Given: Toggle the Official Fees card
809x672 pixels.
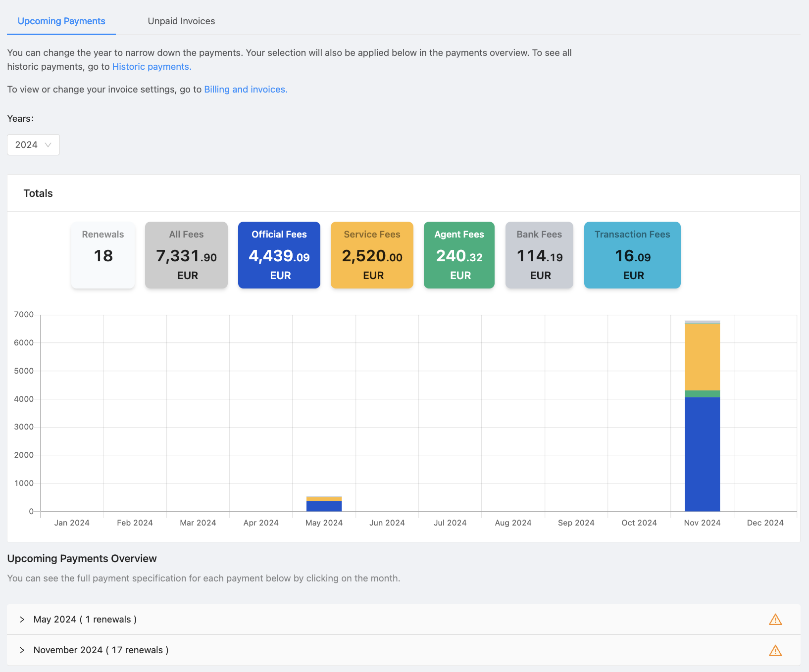Looking at the screenshot, I should point(279,255).
